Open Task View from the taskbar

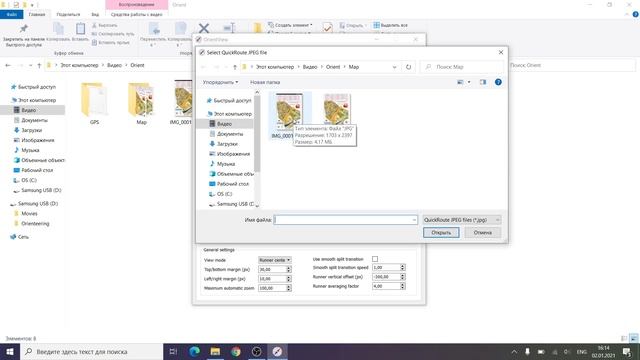(x=173, y=351)
